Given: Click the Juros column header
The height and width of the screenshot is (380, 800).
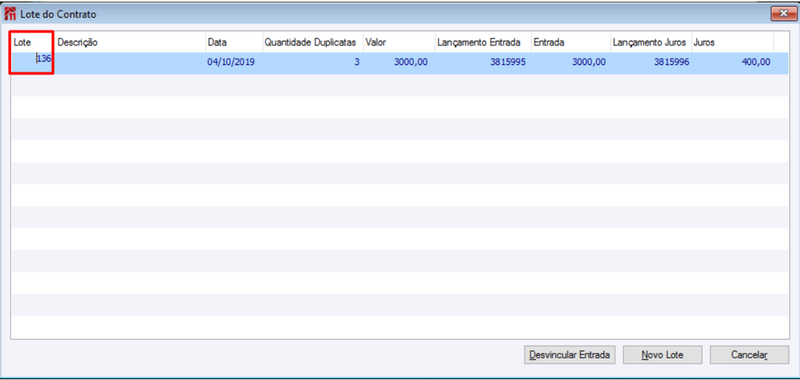Looking at the screenshot, I should 732,43.
